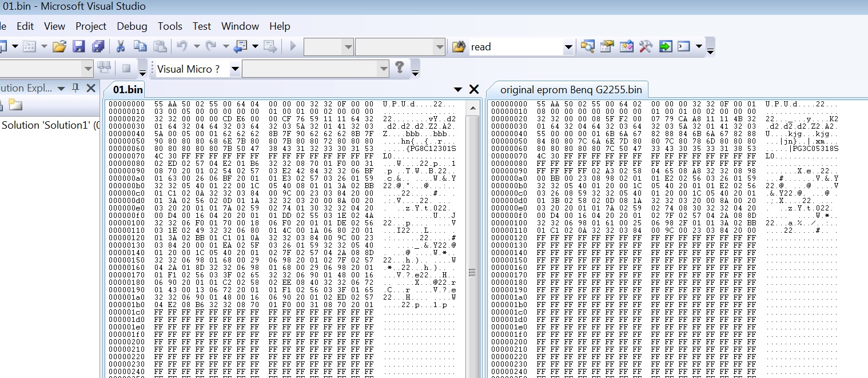Open the Window menu

point(240,26)
